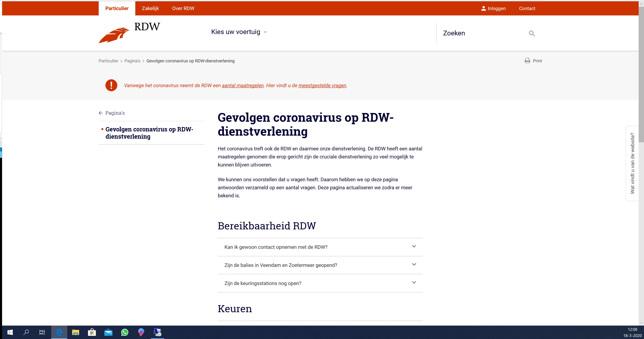This screenshot has width=644, height=339.
Task: Click the back arrow beside Pagina's
Action: click(101, 113)
